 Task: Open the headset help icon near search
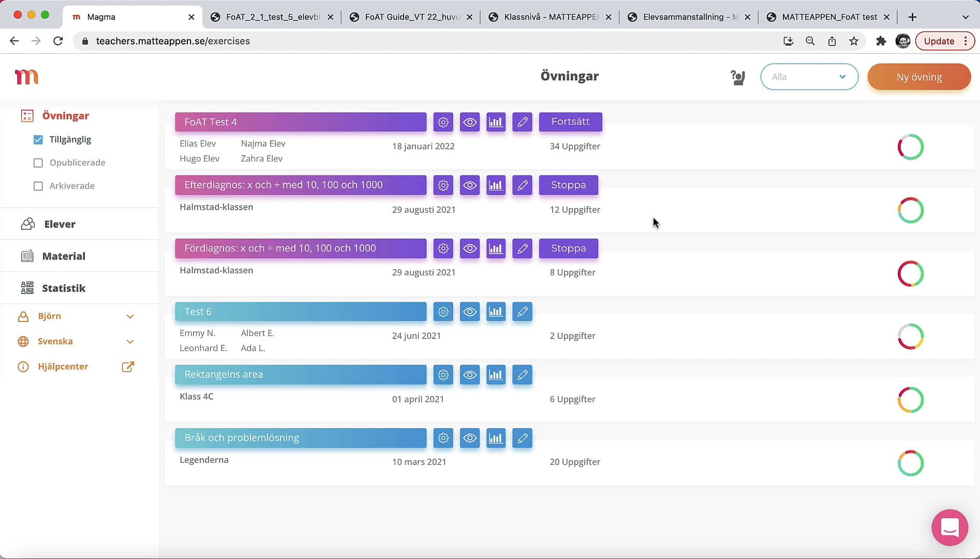point(737,77)
